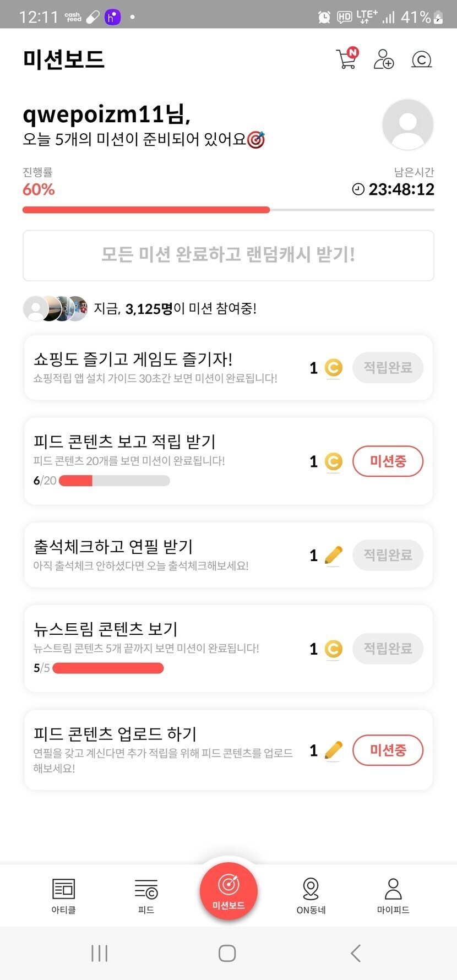
Task: Open the cash coin icon in header
Action: pyautogui.click(x=421, y=59)
